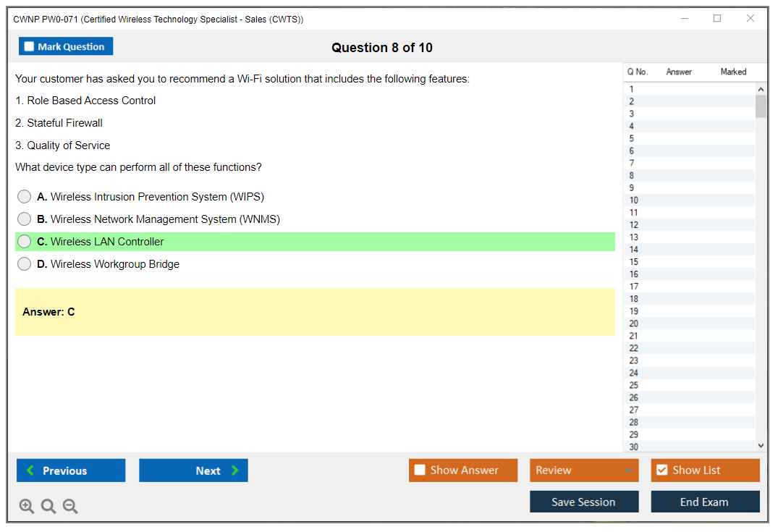Close the exam window
The image size is (778, 532).
coord(750,19)
